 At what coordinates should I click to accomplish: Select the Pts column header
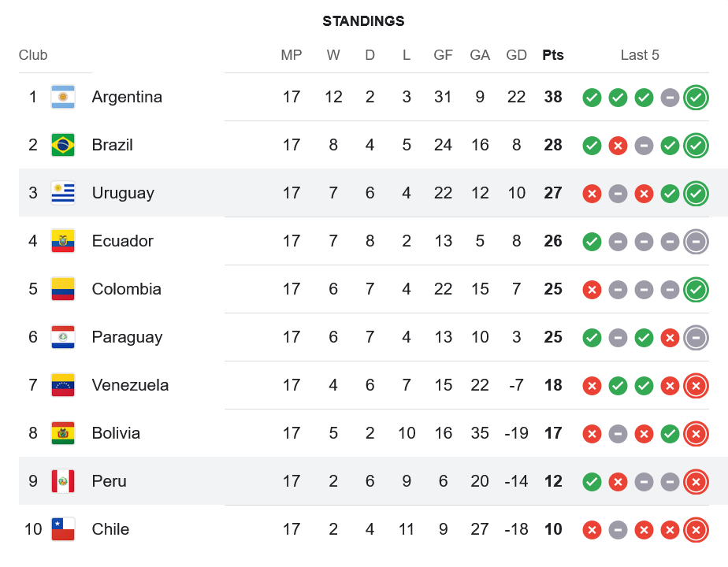[553, 55]
